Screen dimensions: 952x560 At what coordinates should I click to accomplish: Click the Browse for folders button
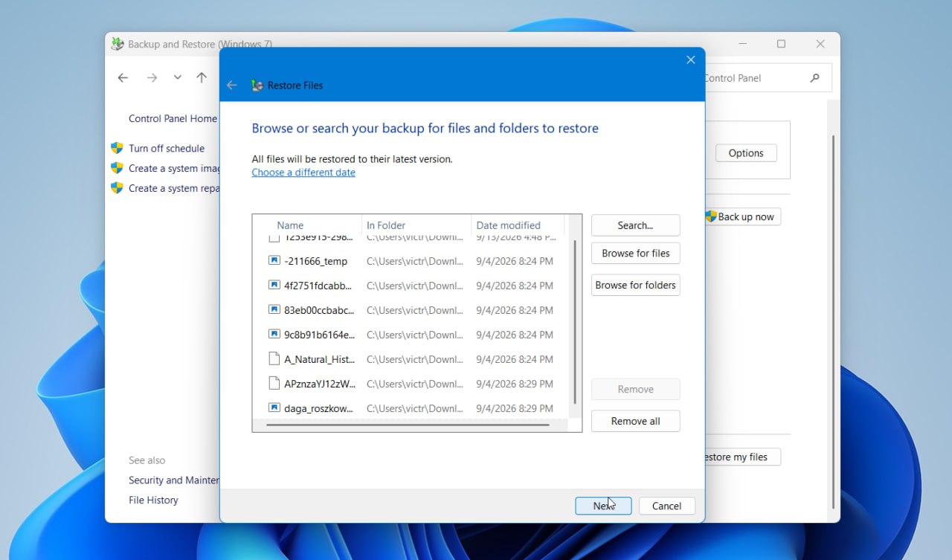coord(635,285)
